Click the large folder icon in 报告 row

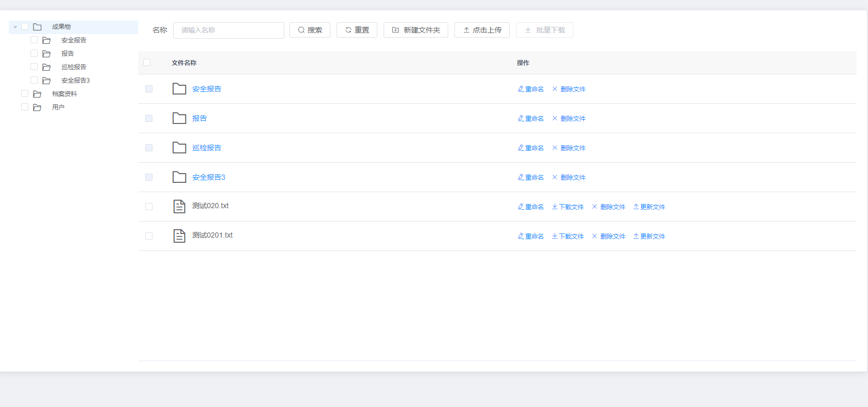[179, 118]
